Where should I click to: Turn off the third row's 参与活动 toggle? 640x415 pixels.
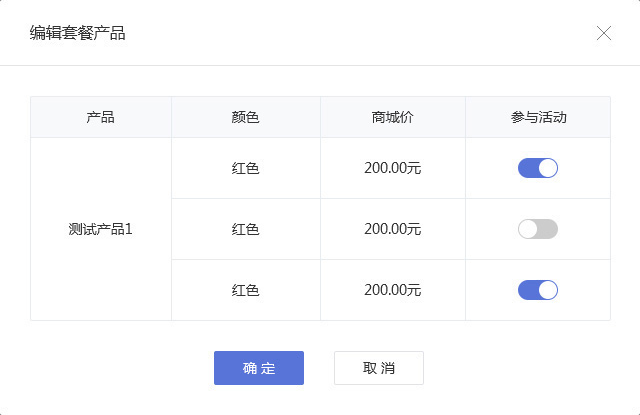(x=537, y=290)
